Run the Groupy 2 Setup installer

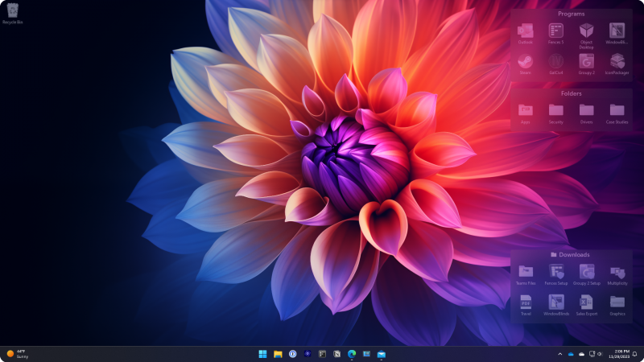(586, 273)
